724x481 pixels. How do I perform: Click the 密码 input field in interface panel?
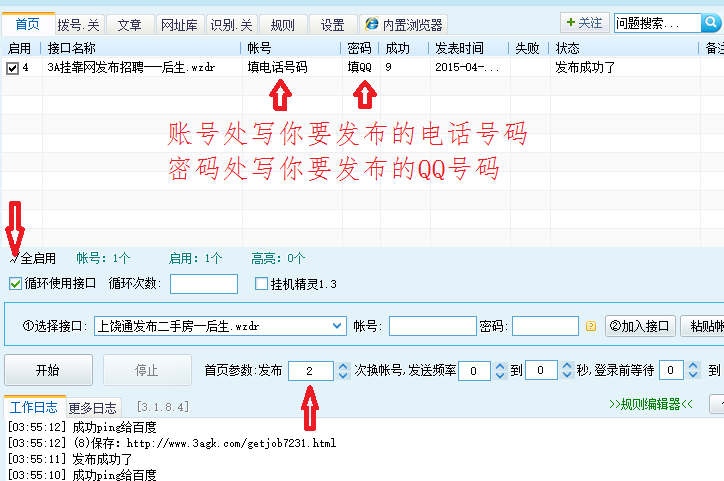tap(545, 326)
